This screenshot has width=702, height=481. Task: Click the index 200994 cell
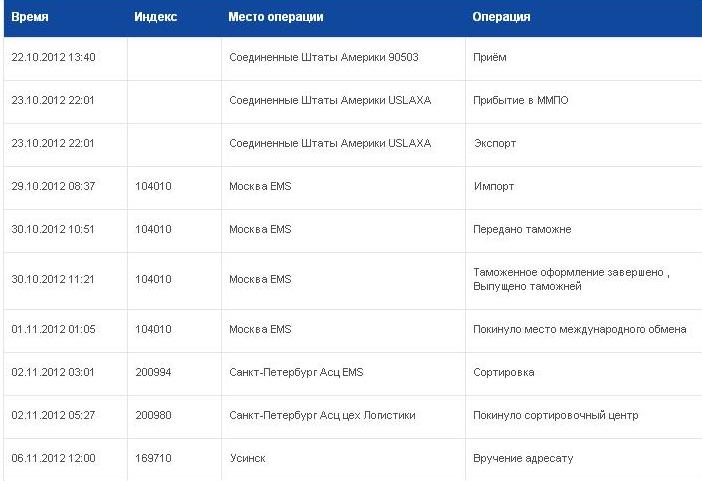154,372
